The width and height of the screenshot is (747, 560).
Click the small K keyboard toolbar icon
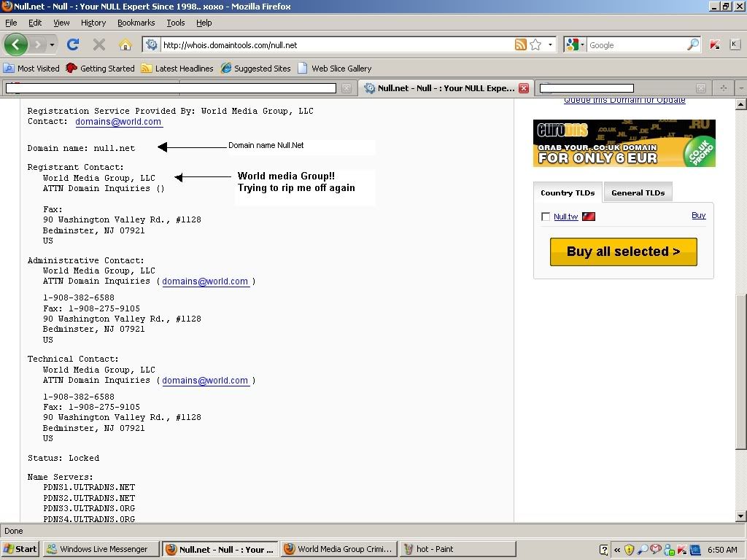coord(734,44)
